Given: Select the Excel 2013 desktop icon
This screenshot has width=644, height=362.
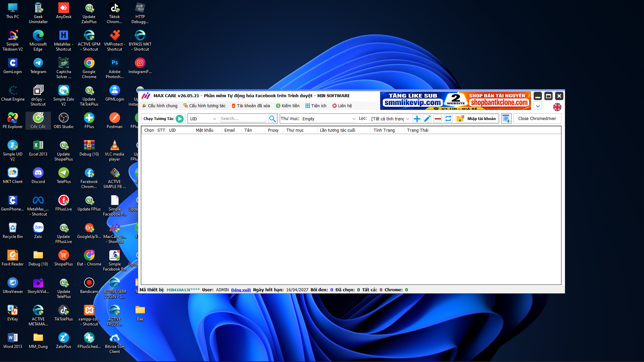Looking at the screenshot, I should click(x=38, y=148).
